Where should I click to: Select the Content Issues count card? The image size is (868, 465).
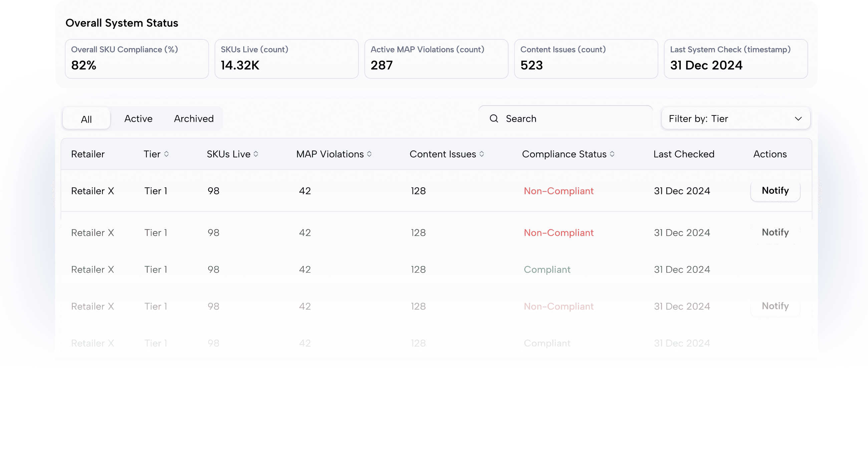[x=586, y=59]
